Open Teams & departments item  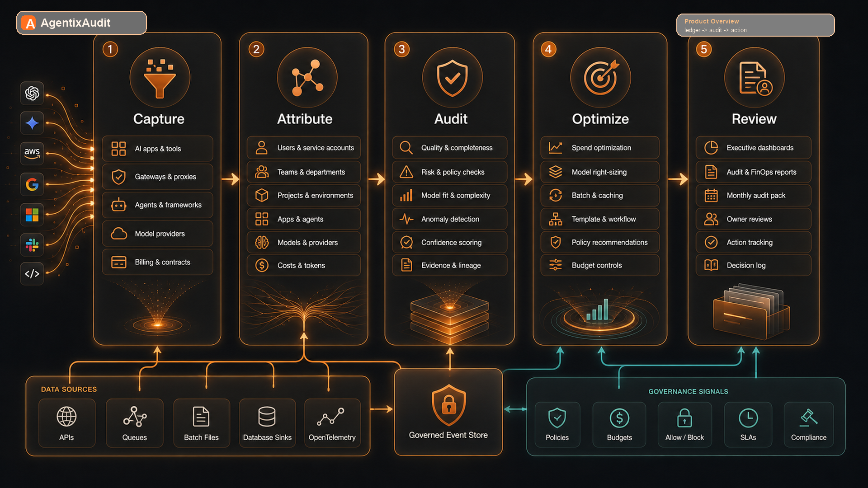click(x=304, y=172)
